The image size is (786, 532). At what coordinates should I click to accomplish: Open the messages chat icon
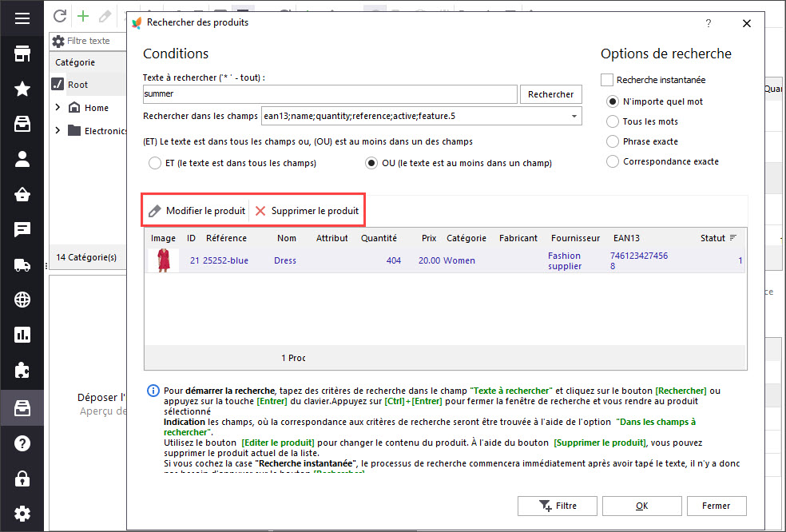[x=22, y=229]
